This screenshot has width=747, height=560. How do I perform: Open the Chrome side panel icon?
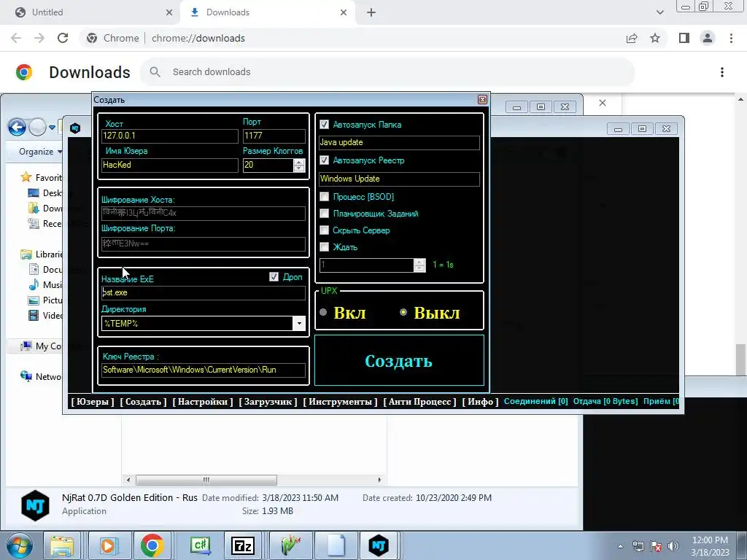tap(684, 38)
